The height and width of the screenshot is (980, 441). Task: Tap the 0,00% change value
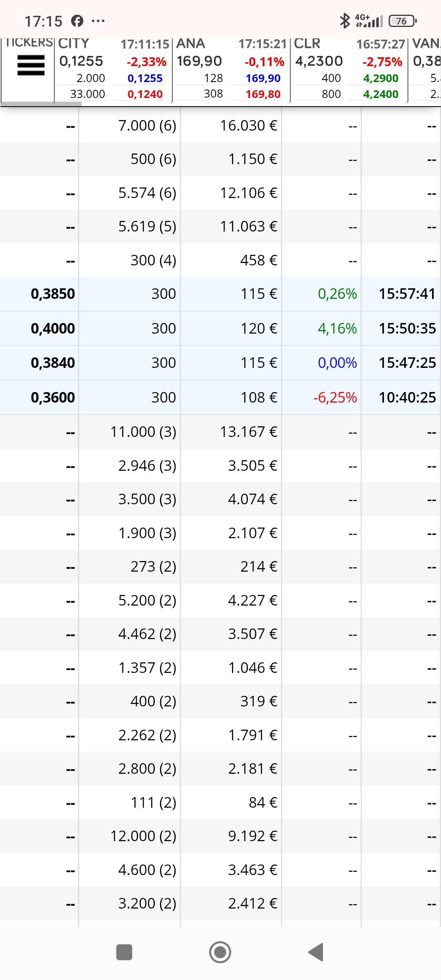(337, 363)
